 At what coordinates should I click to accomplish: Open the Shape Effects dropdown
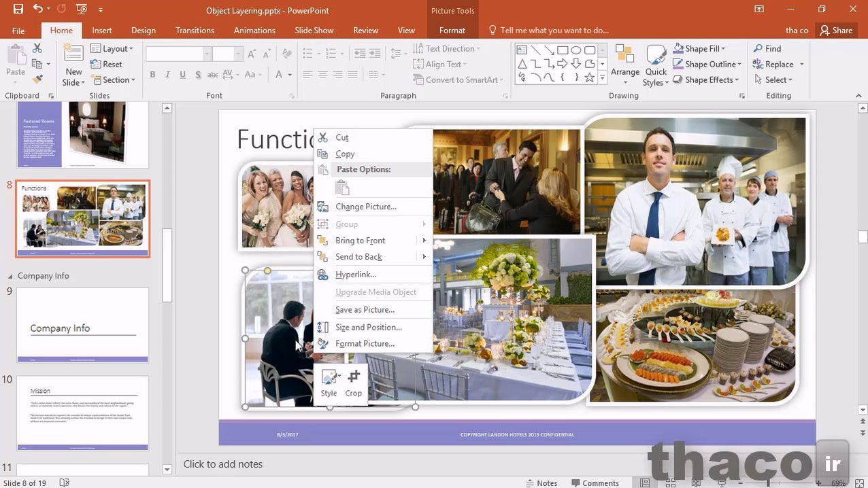706,80
